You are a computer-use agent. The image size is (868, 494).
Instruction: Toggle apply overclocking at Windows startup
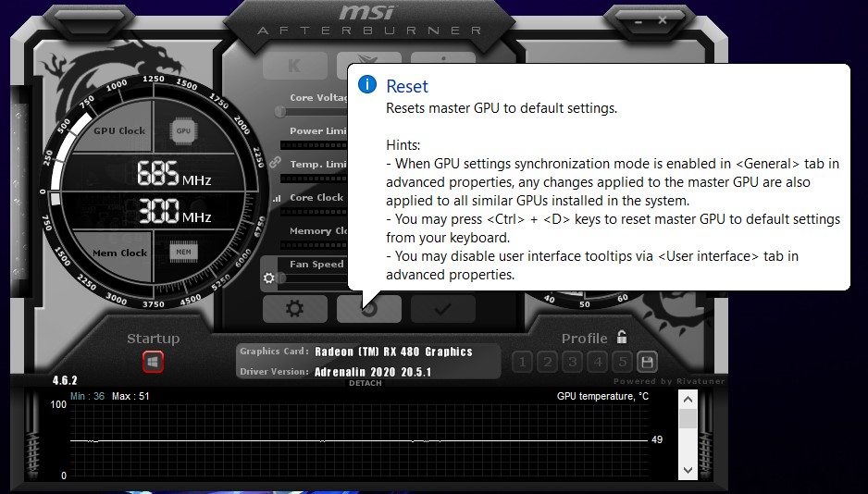point(154,362)
